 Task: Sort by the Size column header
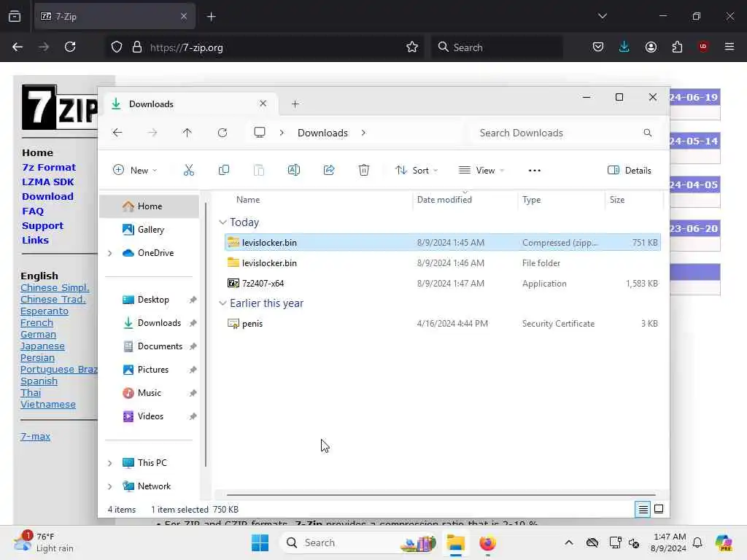(x=633, y=200)
